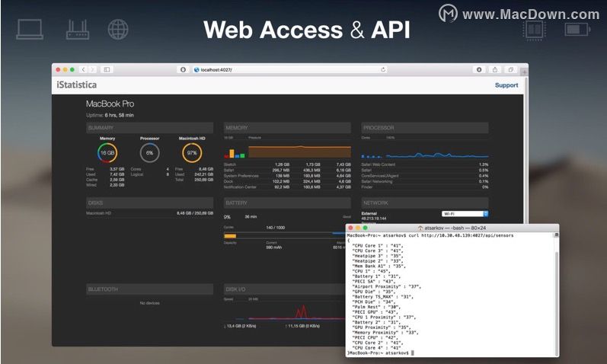Click the Safari Networking process row
Screen dimensions: 607x364
point(425,181)
